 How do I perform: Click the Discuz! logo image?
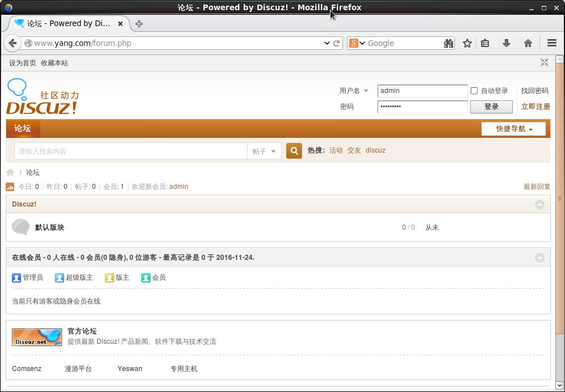pyautogui.click(x=42, y=97)
